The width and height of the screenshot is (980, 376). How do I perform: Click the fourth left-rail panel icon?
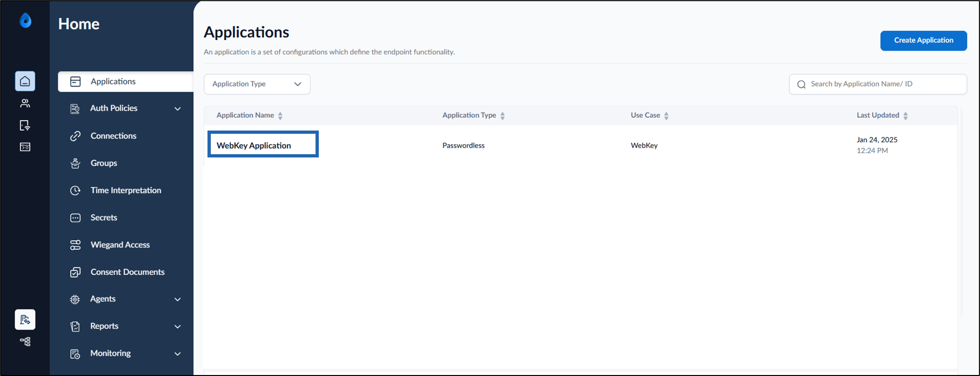25,147
